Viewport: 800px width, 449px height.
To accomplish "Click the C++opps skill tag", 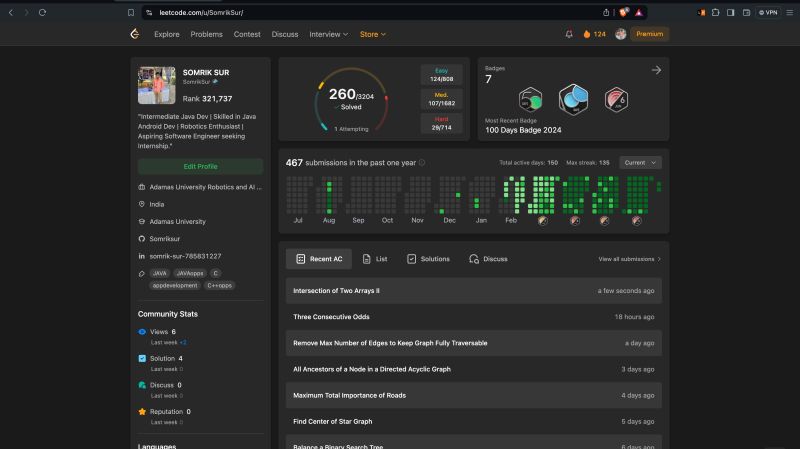I will pyautogui.click(x=219, y=286).
